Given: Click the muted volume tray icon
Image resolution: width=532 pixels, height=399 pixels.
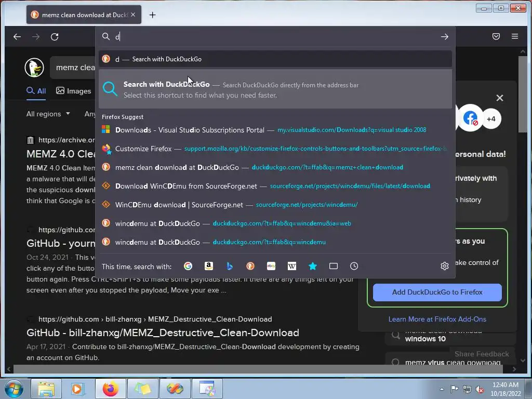Looking at the screenshot, I should pos(480,389).
